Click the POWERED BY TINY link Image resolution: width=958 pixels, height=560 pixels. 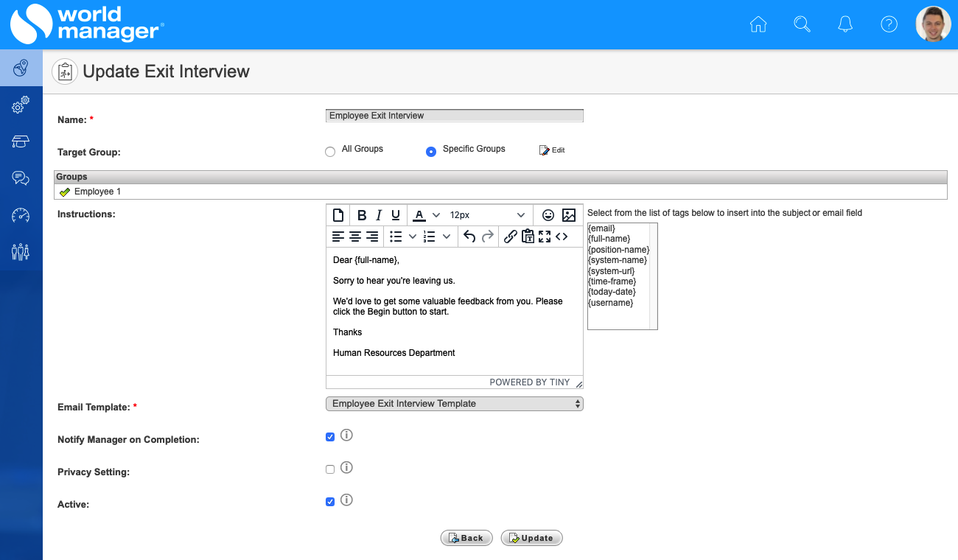tap(530, 382)
